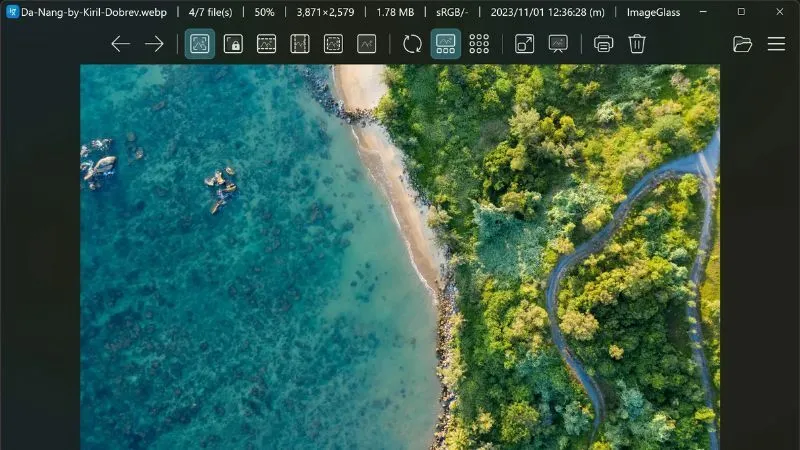Toggle the auto zoom mode button
The height and width of the screenshot is (450, 800).
(200, 44)
